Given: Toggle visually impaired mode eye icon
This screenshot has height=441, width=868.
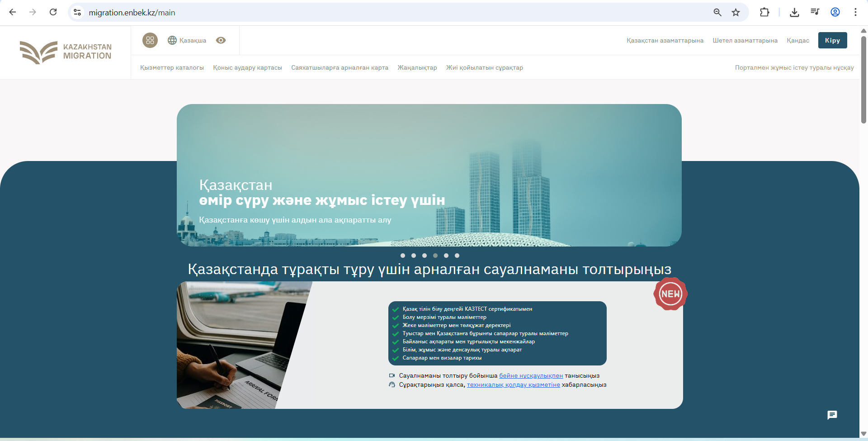Looking at the screenshot, I should 221,40.
